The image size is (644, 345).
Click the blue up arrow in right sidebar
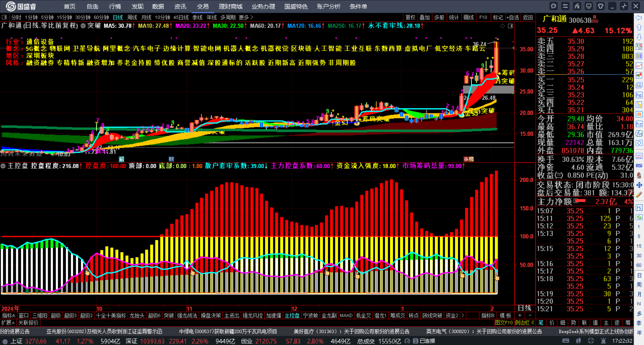[x=639, y=27]
